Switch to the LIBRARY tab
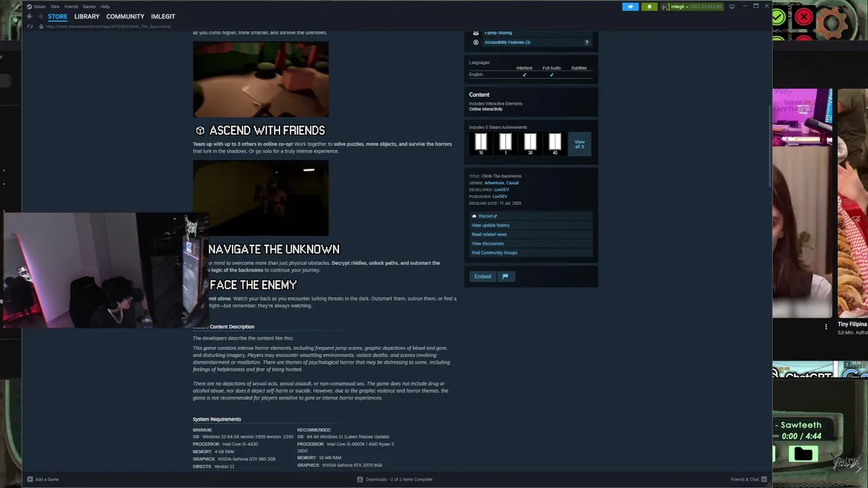868x488 pixels. (87, 16)
